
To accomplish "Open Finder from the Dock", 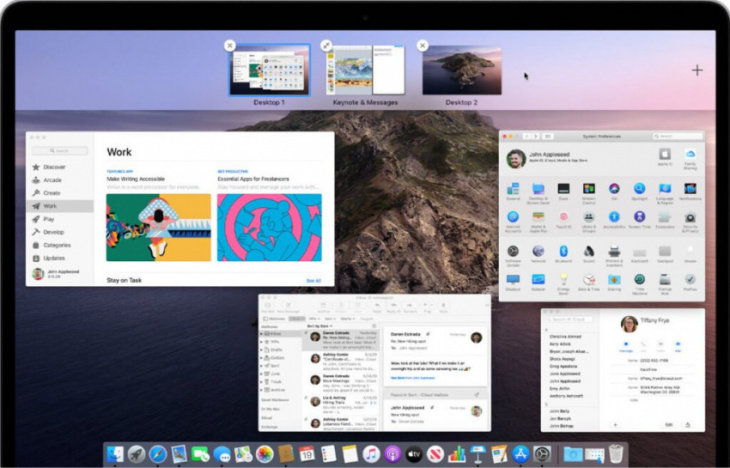I will [x=114, y=455].
